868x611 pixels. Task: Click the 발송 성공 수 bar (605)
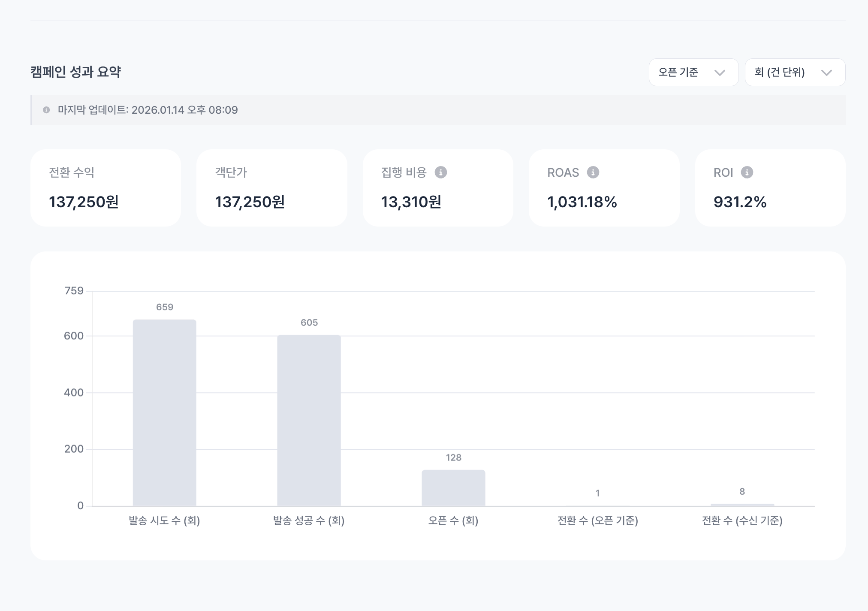pos(309,420)
